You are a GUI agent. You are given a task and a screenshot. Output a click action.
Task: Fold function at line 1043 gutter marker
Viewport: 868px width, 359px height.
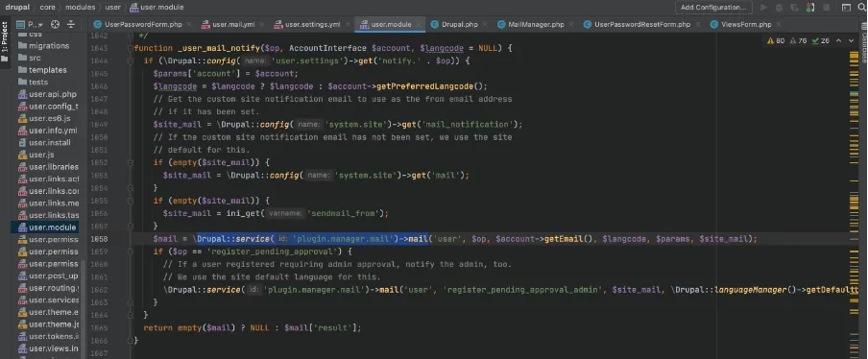[131, 48]
